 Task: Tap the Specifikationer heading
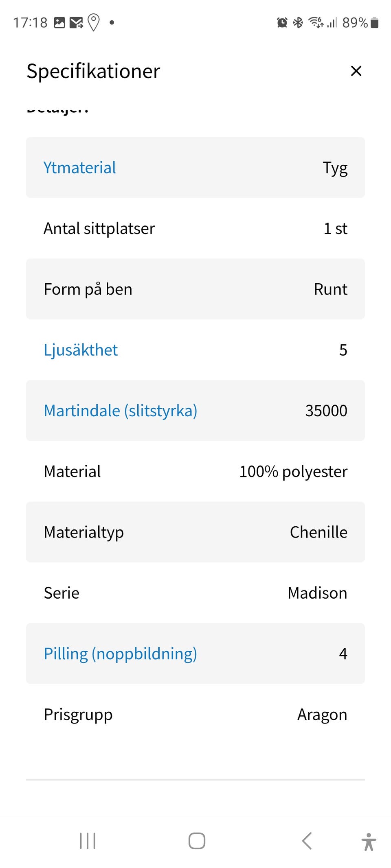point(93,71)
